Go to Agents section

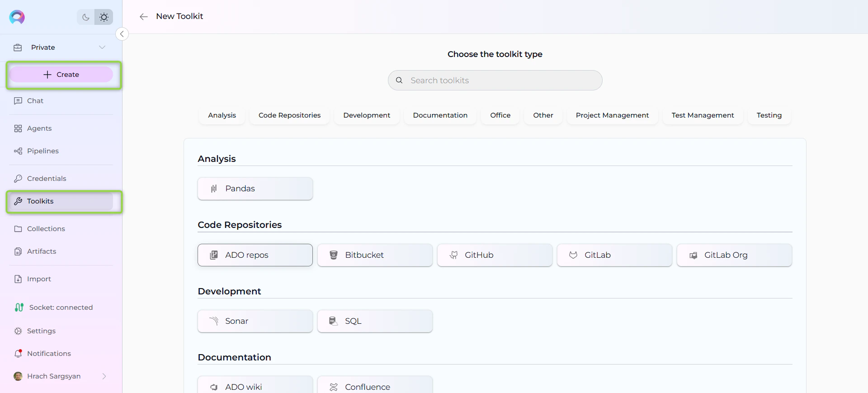click(61, 128)
